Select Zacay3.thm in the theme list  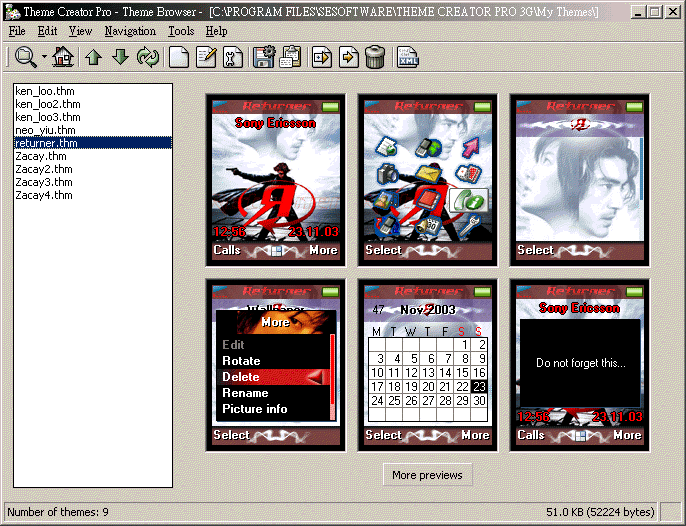[x=93, y=182]
